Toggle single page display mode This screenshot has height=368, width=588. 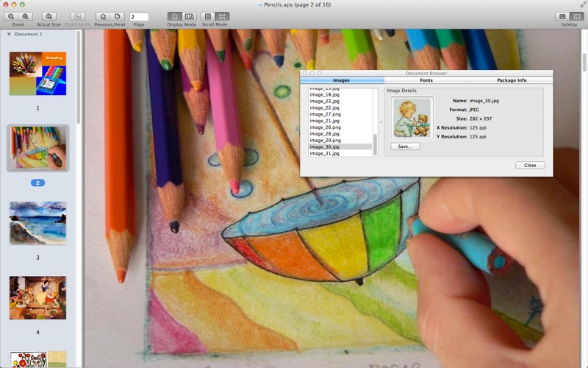point(175,16)
